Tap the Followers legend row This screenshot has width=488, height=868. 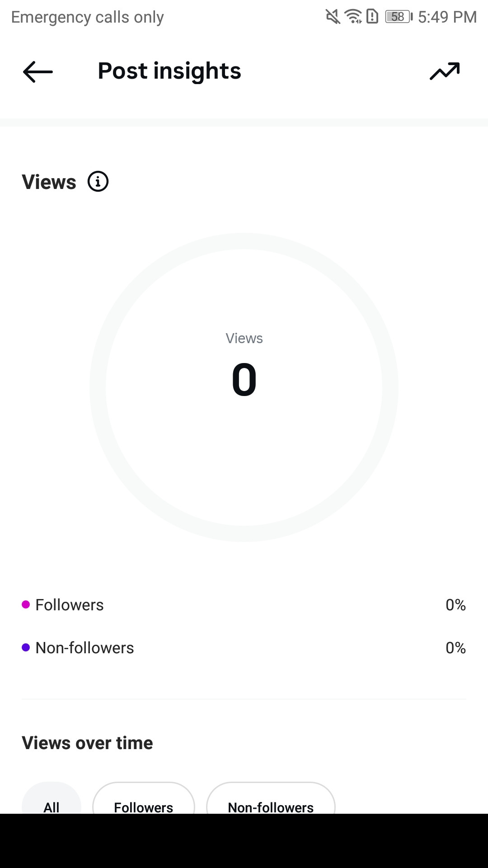[x=244, y=605]
